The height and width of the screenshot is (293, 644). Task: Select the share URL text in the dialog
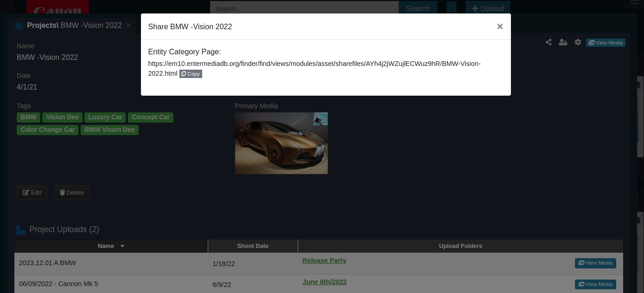click(314, 68)
